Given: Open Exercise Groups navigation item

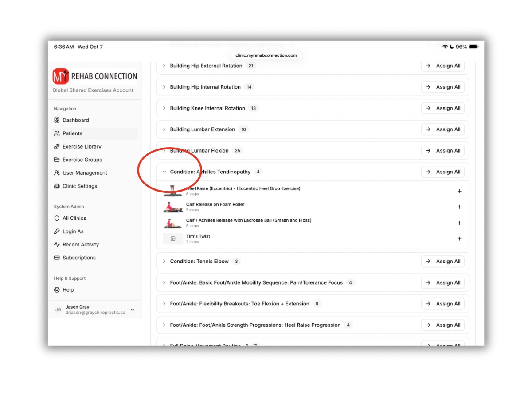Looking at the screenshot, I should [x=95, y=160].
